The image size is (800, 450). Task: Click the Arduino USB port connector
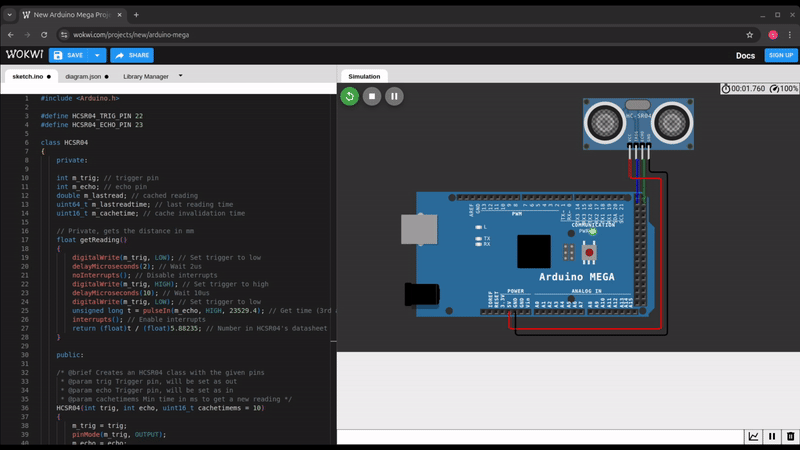(419, 229)
